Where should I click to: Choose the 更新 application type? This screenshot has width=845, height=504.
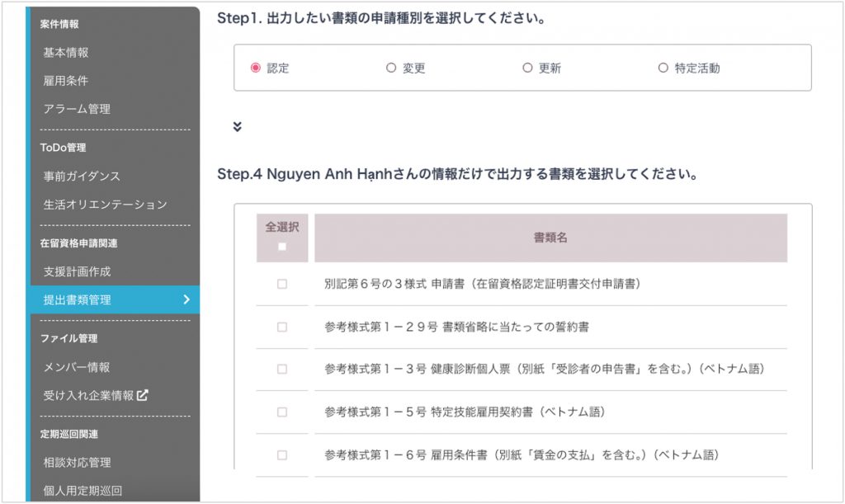(527, 68)
